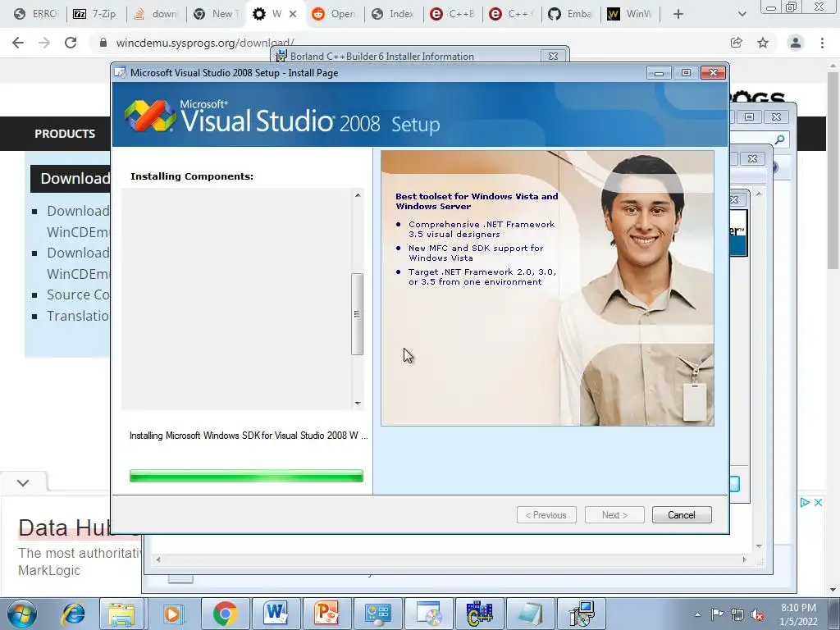Reload the WinCDEmu page
Viewport: 840px width, 630px height.
(x=71, y=43)
